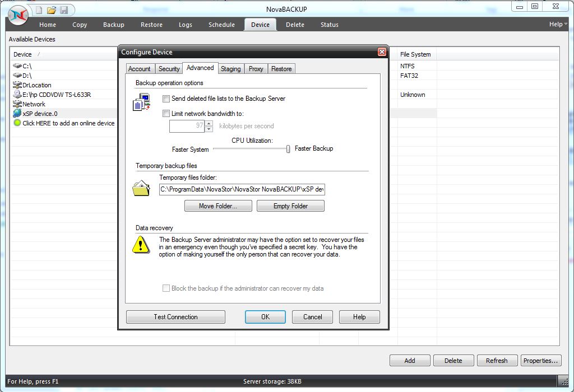Click 'Click HERE to add an online device'
The height and width of the screenshot is (392, 574).
68,123
